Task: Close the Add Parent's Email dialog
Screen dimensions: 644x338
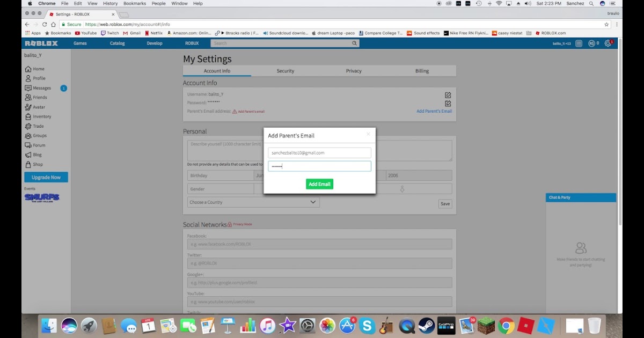Action: click(x=368, y=134)
